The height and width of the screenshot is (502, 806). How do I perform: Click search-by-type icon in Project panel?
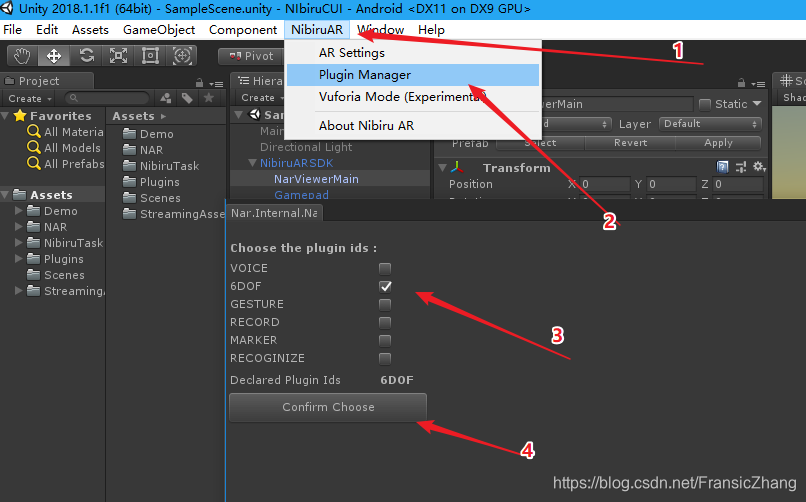click(166, 98)
